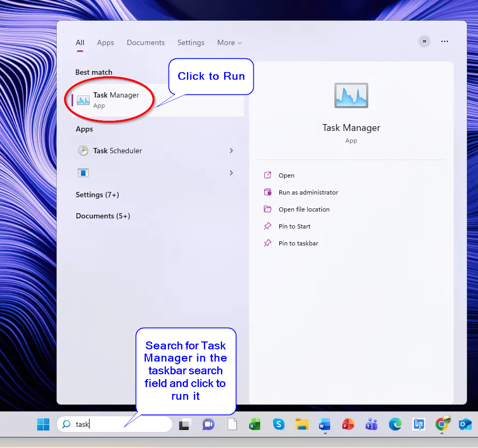Screen dimensions: 478x448
Task: Open the More filter dropdown
Action: (x=229, y=43)
